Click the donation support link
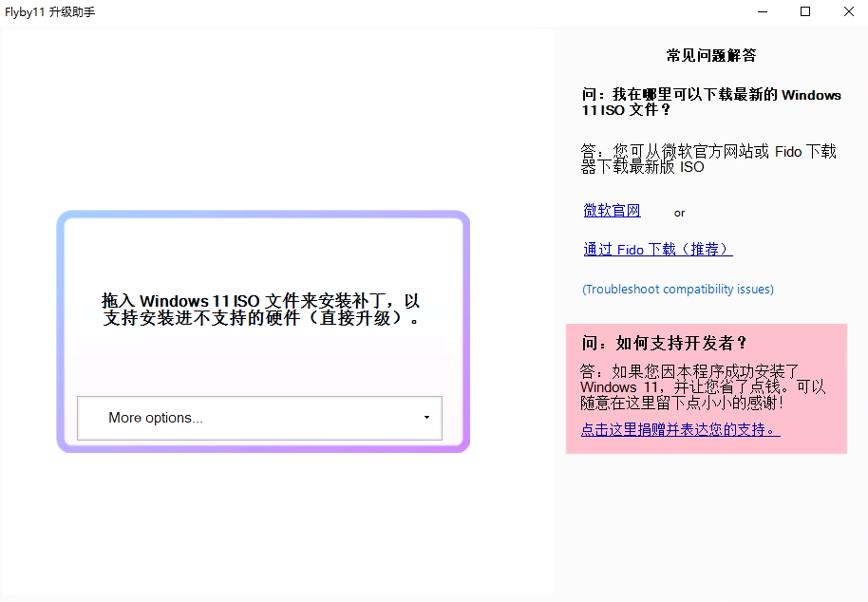Image resolution: width=868 pixels, height=602 pixels. point(680,429)
